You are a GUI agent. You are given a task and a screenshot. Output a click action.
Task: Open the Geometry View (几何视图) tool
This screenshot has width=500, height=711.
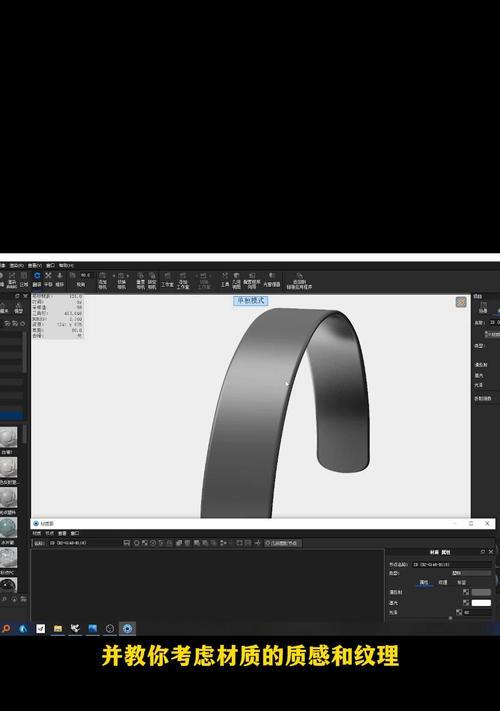pos(236,281)
